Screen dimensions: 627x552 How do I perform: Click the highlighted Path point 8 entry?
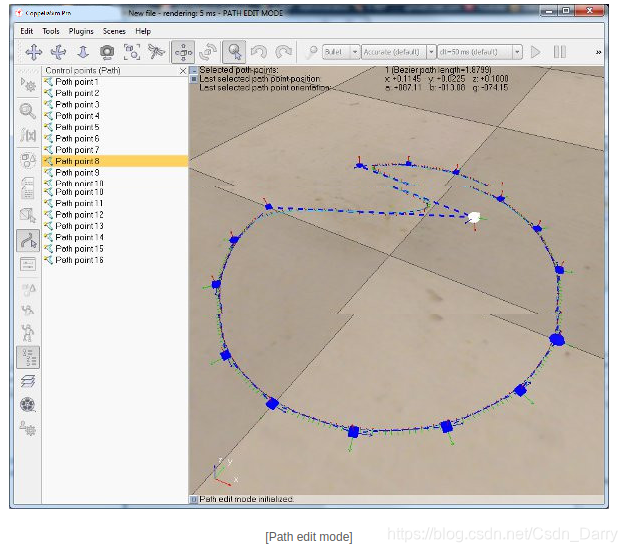tap(115, 161)
